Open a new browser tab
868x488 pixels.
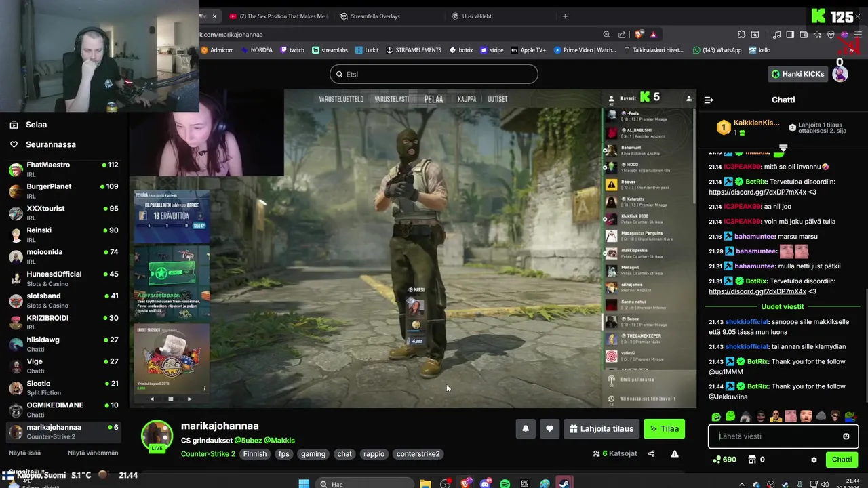pos(564,16)
